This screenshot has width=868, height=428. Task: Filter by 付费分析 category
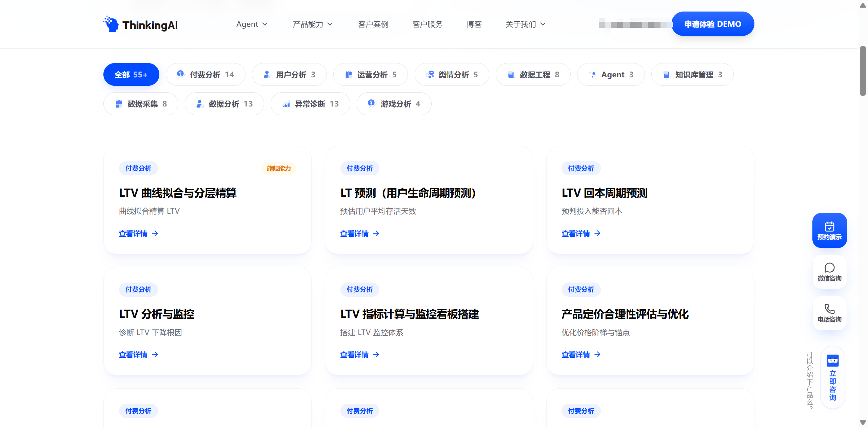pyautogui.click(x=205, y=75)
